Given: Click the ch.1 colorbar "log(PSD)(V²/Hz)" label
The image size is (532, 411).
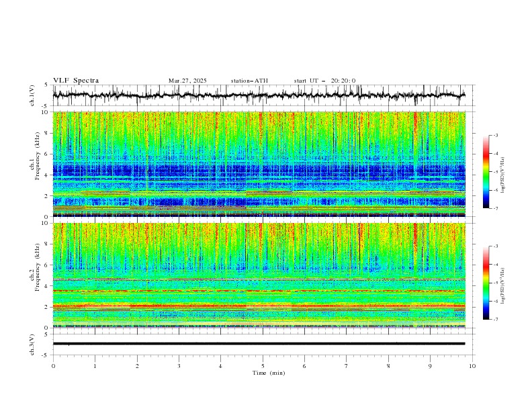Looking at the screenshot, I should click(x=502, y=175).
